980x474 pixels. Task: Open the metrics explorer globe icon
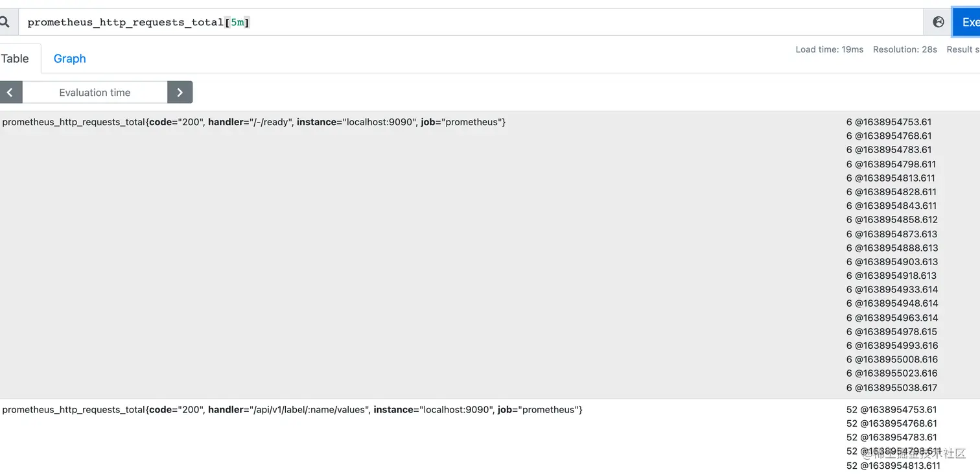[938, 22]
